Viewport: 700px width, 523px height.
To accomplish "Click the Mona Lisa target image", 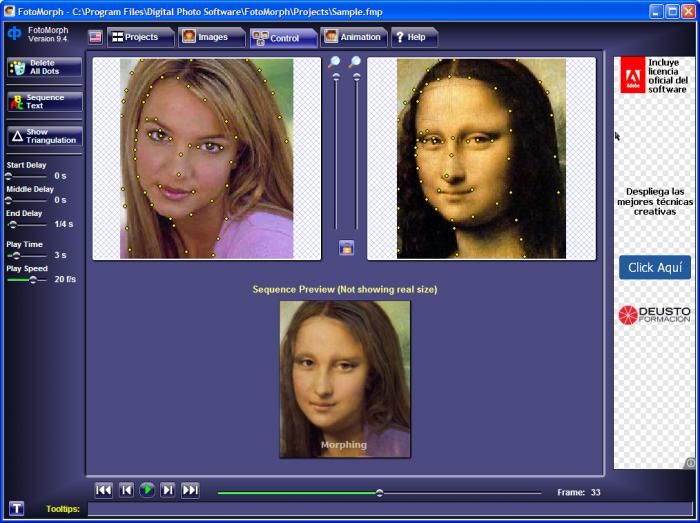I will [481, 158].
